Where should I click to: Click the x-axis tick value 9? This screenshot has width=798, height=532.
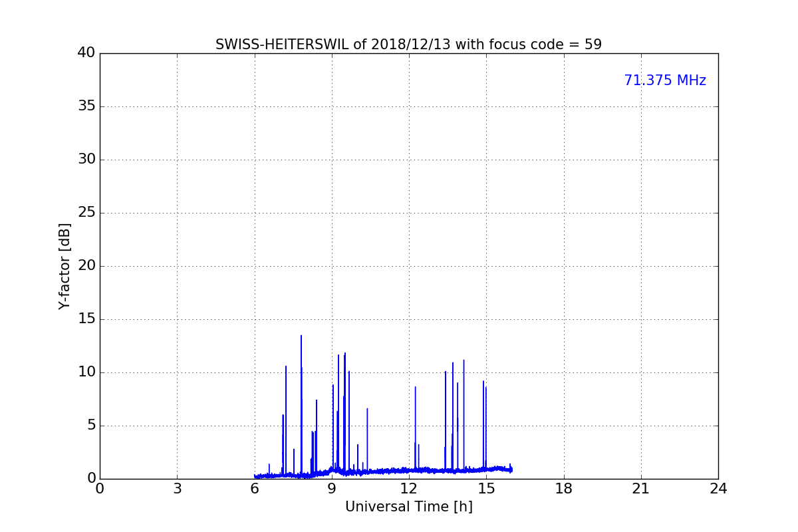(332, 488)
